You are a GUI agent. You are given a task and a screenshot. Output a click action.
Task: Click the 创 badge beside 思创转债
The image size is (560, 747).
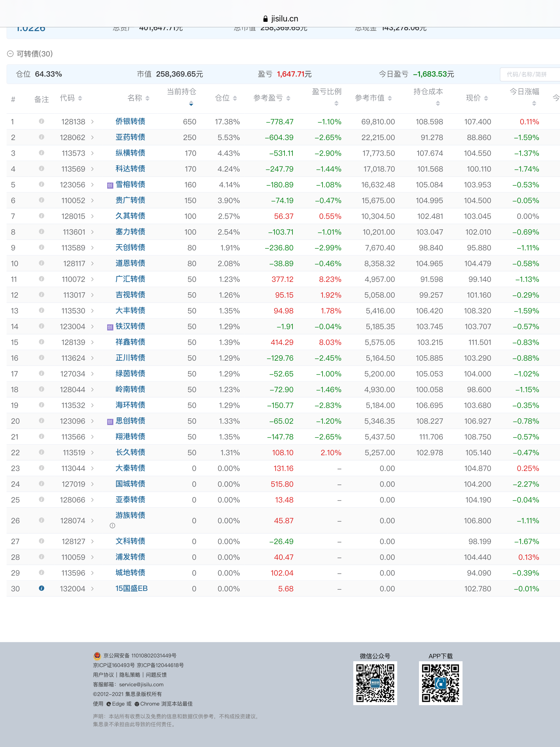click(110, 422)
